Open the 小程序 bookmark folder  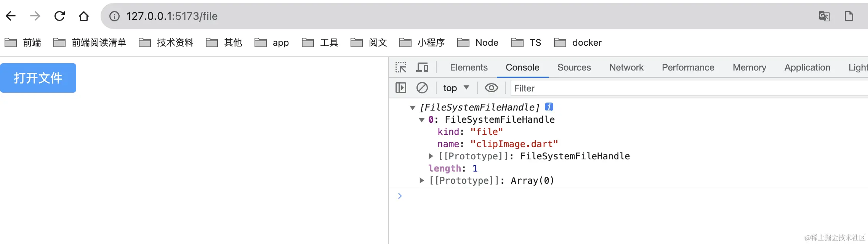422,42
